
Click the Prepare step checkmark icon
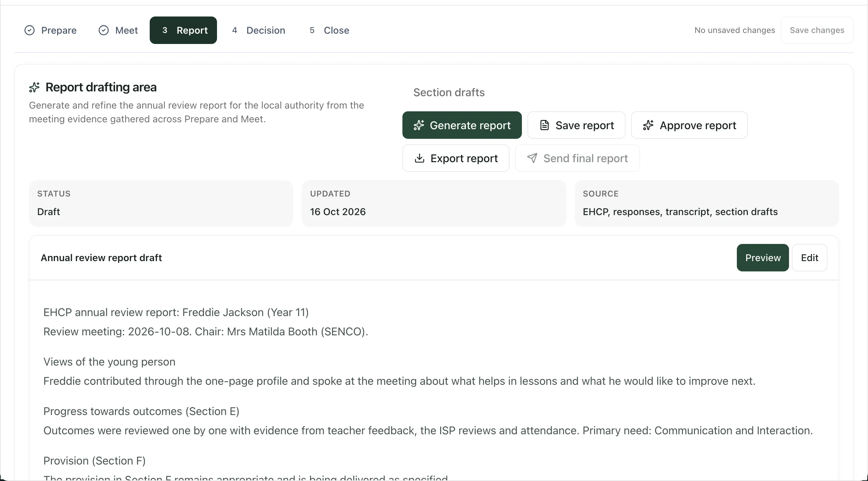[30, 30]
